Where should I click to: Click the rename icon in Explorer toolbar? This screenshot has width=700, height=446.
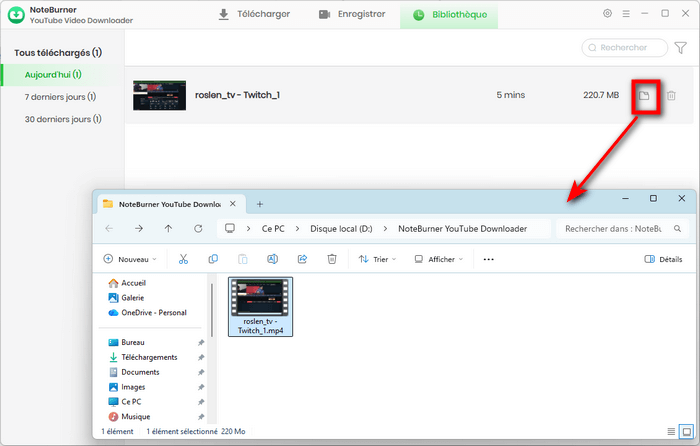(x=272, y=259)
